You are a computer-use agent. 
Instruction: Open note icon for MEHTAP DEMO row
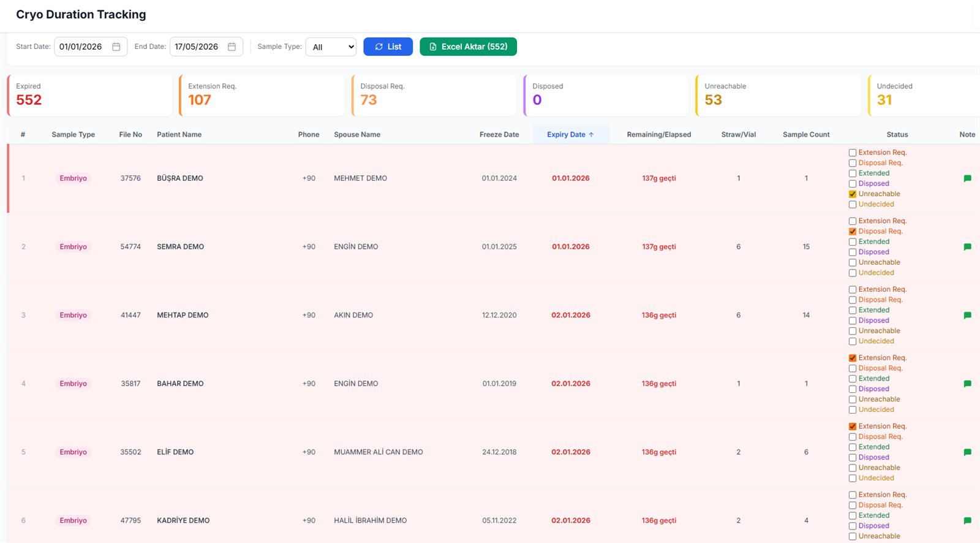click(x=967, y=315)
